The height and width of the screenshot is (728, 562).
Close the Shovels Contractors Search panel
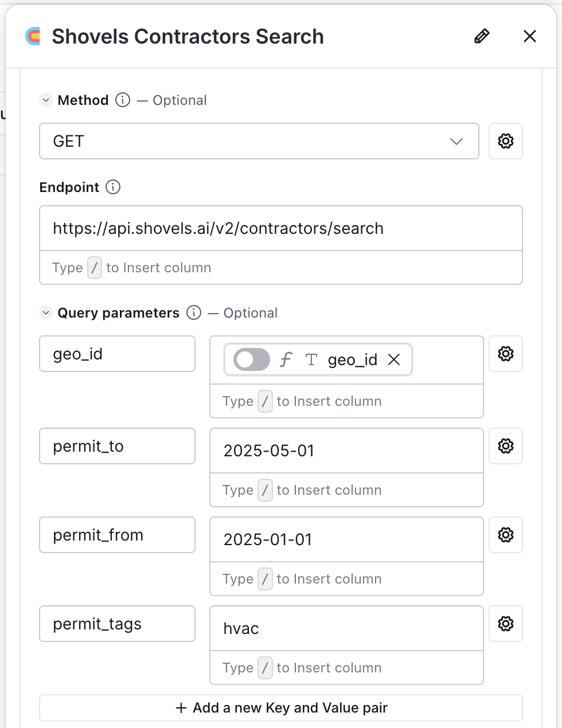tap(529, 36)
